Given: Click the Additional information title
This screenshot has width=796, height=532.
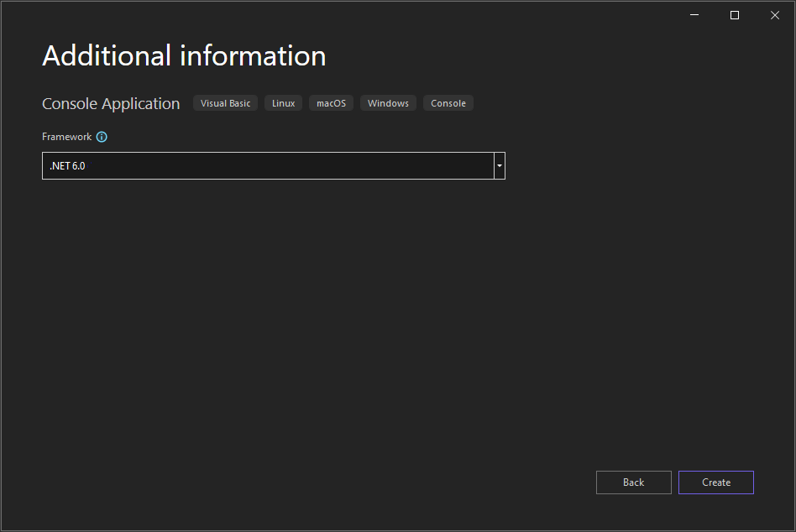Looking at the screenshot, I should click(x=183, y=55).
